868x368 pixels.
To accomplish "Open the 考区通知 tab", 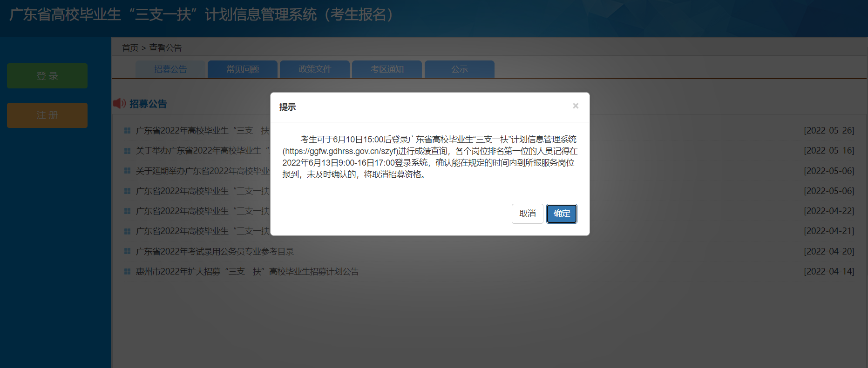I will [387, 69].
